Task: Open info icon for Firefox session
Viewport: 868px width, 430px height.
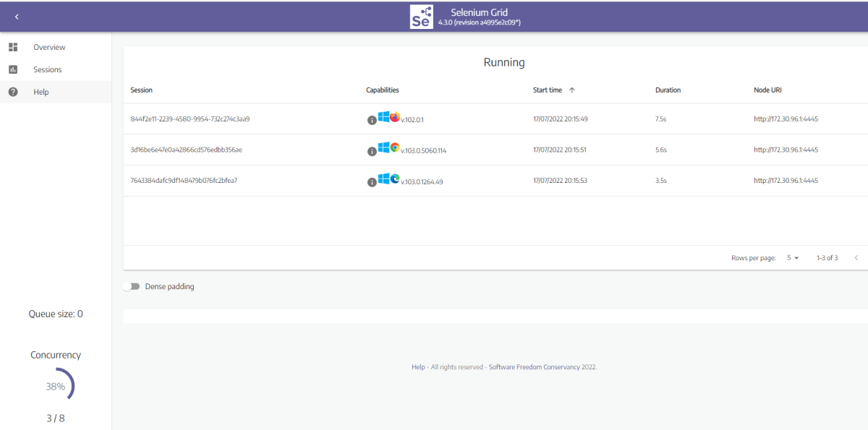Action: point(372,120)
